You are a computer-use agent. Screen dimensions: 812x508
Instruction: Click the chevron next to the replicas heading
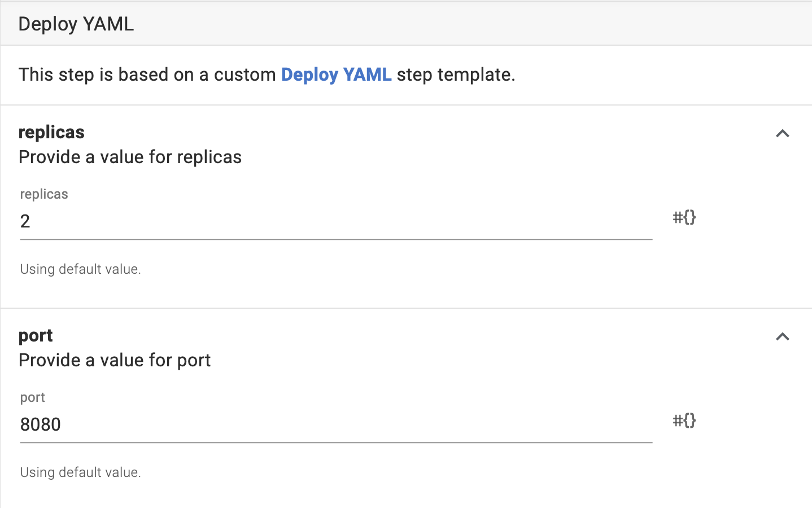click(x=783, y=134)
